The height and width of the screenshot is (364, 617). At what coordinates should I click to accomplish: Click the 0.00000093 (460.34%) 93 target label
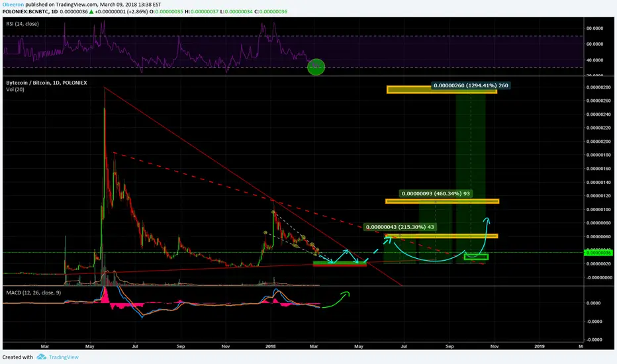[x=436, y=193]
